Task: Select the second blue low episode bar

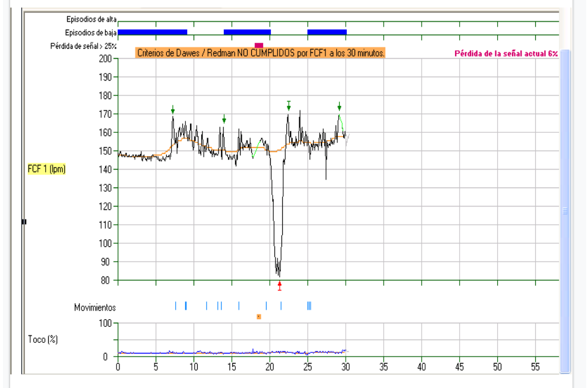Action: pyautogui.click(x=247, y=33)
